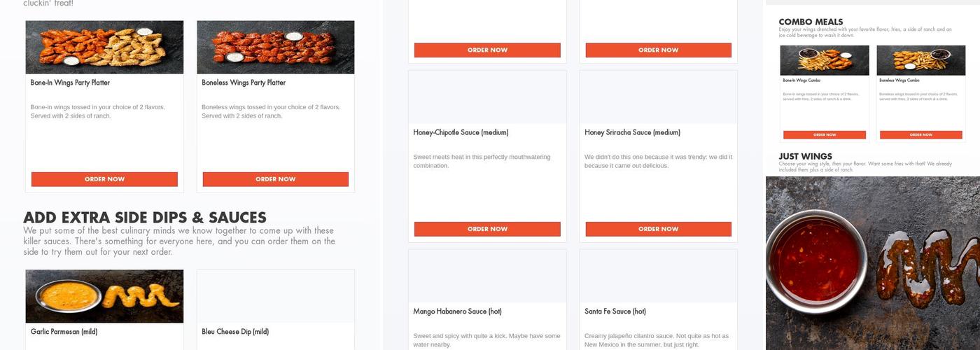Click the Bone-In Wings Combo thumbnail
The image size is (980, 350).
(x=824, y=60)
